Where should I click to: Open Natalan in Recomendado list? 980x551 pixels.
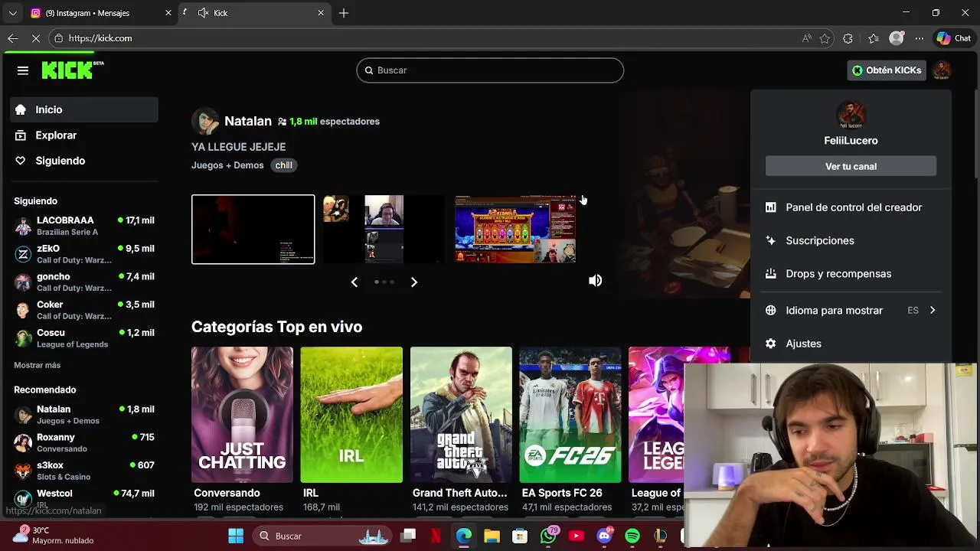(84, 415)
